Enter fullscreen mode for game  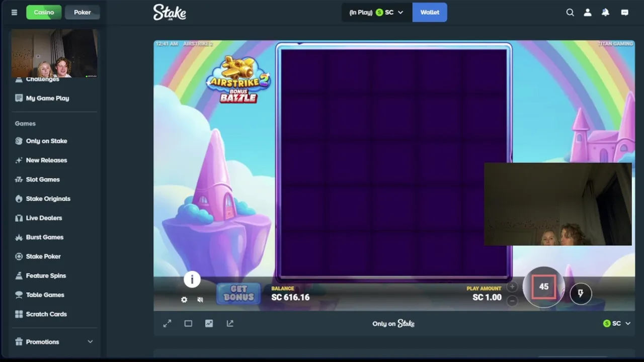(167, 324)
